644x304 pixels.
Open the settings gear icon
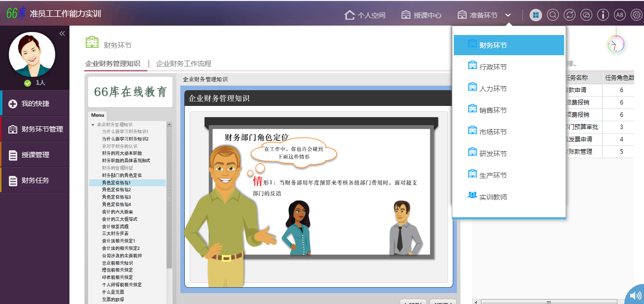pyautogui.click(x=637, y=15)
